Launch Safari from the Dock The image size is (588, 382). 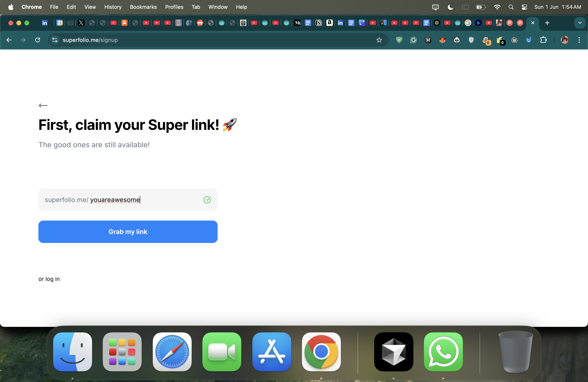click(x=172, y=352)
